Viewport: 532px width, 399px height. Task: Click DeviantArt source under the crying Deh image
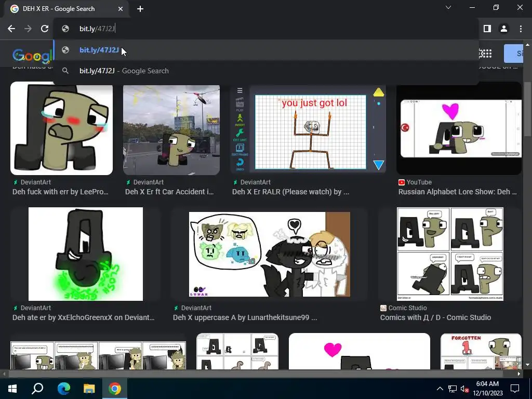pos(36,182)
